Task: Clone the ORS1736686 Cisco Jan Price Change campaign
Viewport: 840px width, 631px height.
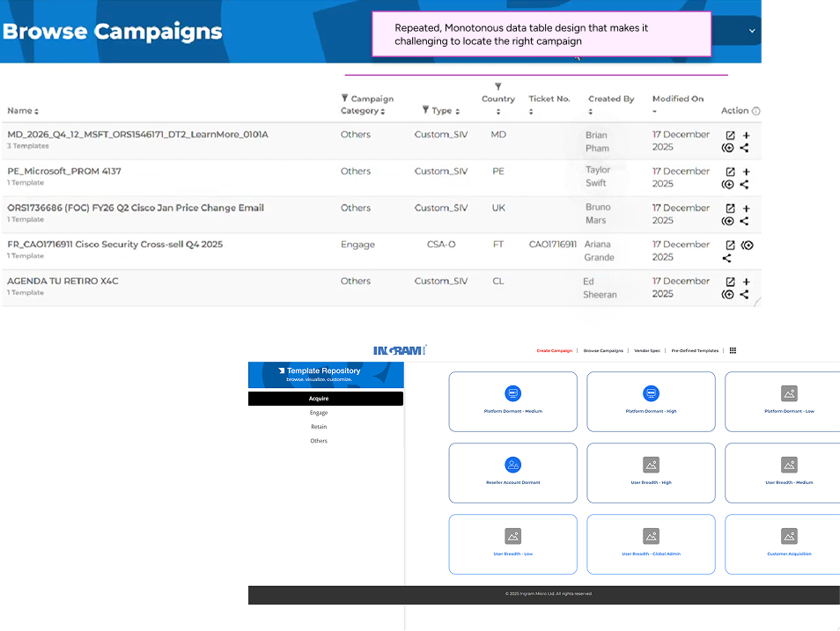Action: (x=727, y=221)
